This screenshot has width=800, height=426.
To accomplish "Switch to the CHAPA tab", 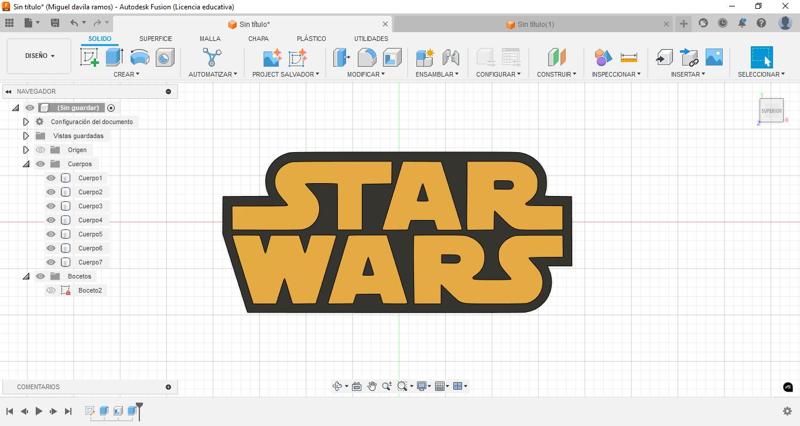I will 258,39.
